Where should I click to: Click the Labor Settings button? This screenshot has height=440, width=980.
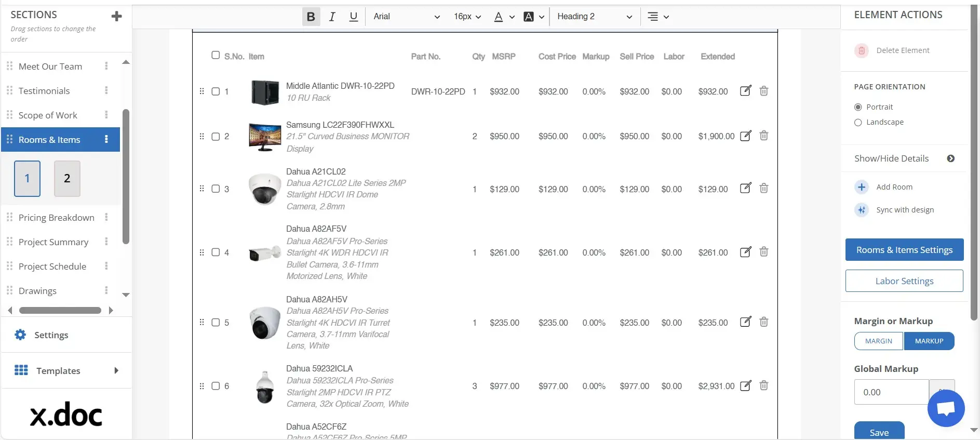click(x=904, y=281)
